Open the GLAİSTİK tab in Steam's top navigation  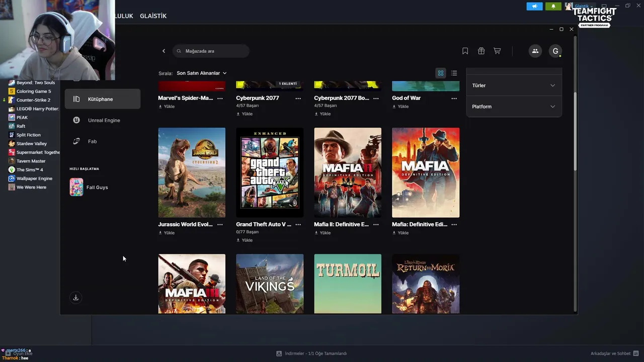(x=153, y=16)
